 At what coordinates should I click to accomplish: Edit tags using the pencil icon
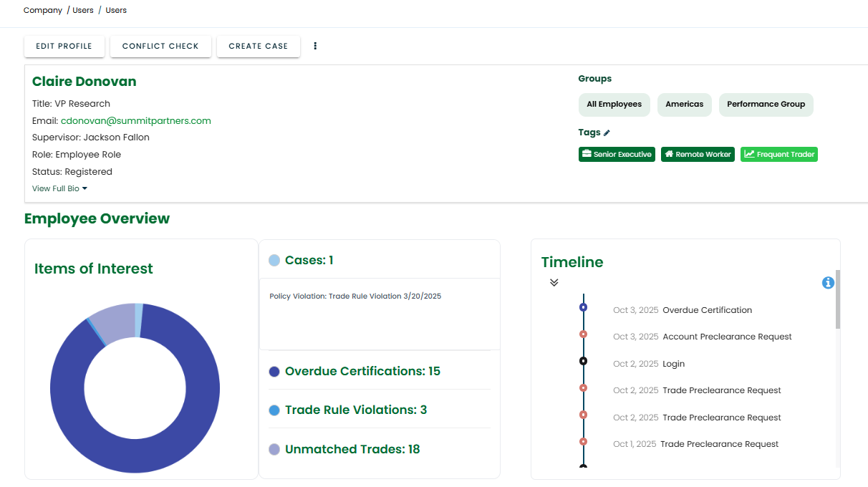click(608, 132)
